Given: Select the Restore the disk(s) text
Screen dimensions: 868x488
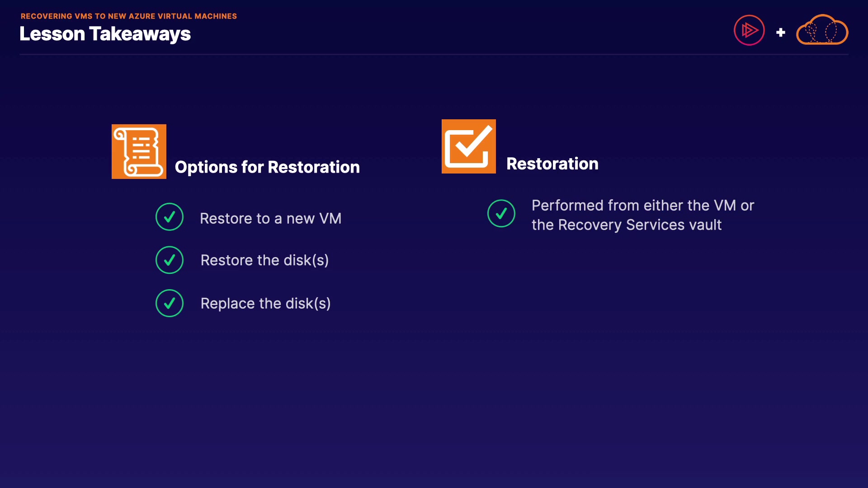Looking at the screenshot, I should click(x=264, y=260).
